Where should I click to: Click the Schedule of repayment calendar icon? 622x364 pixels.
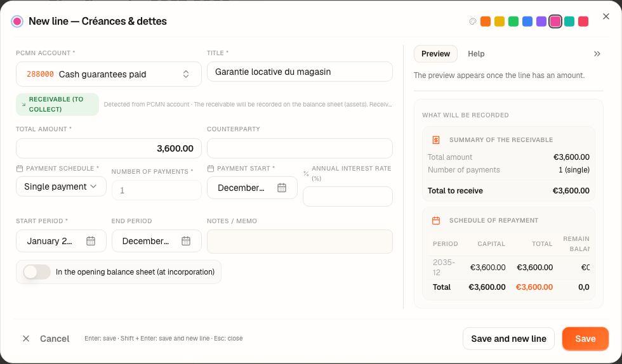coord(436,221)
